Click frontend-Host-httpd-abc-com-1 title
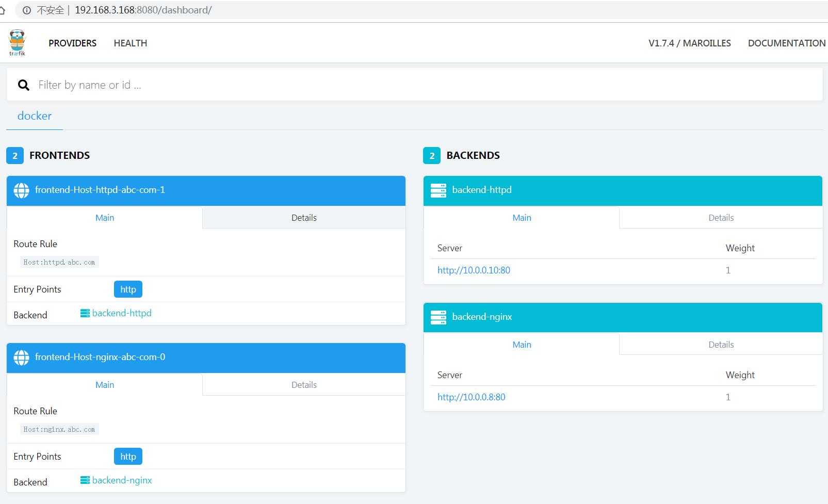 tap(100, 190)
